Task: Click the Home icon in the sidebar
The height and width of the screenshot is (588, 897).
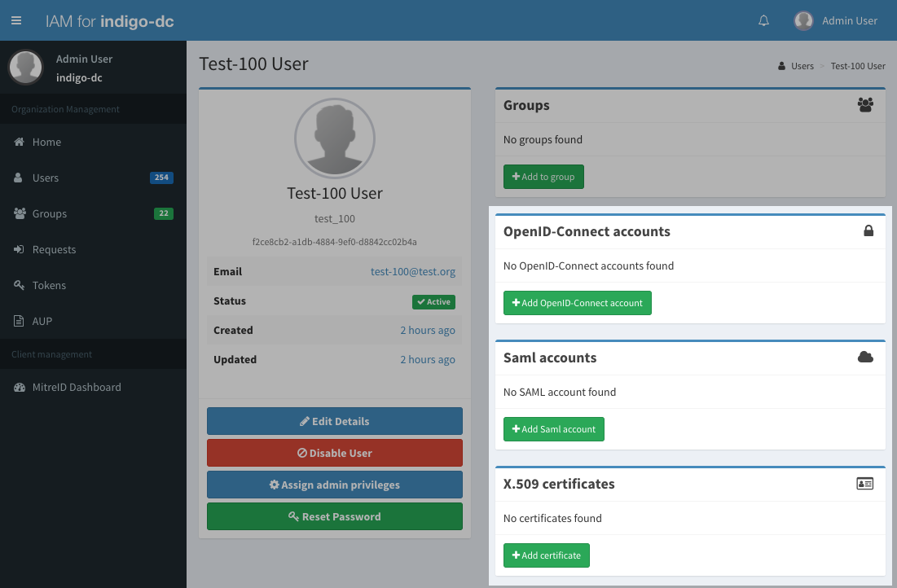Action: coord(19,142)
